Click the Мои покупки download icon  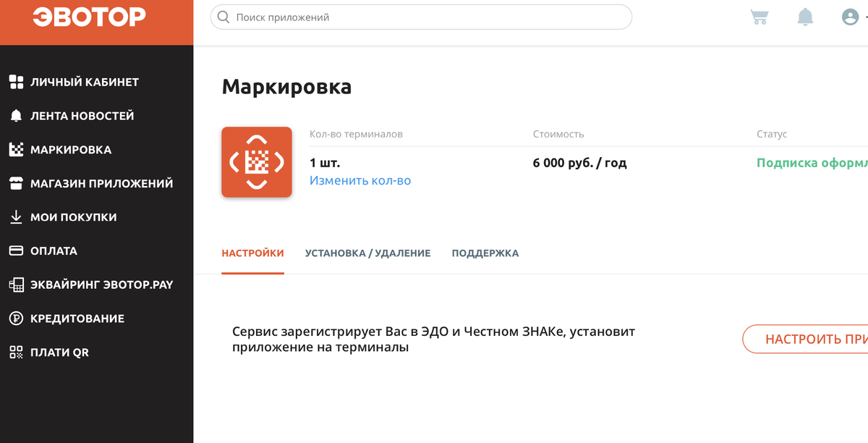(16, 217)
